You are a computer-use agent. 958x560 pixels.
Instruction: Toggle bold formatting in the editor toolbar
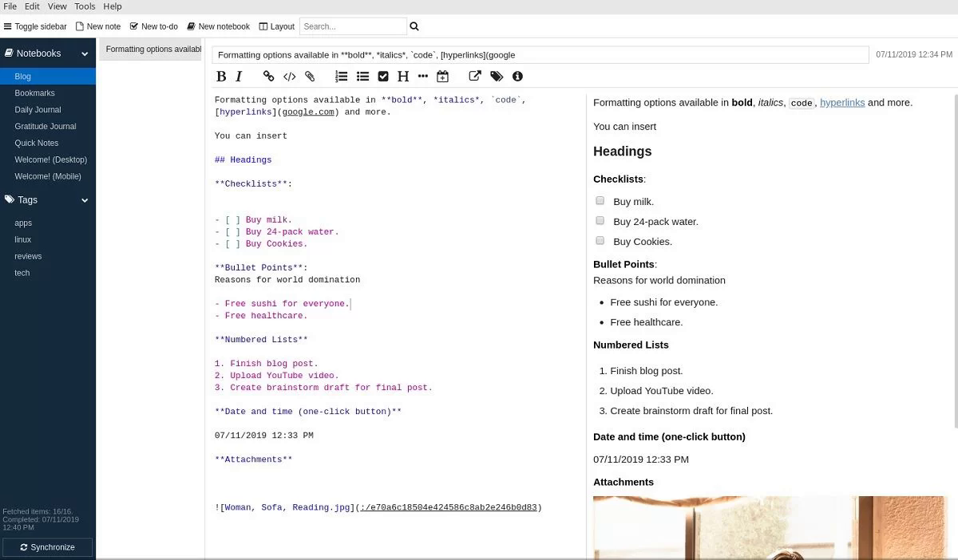(x=221, y=77)
